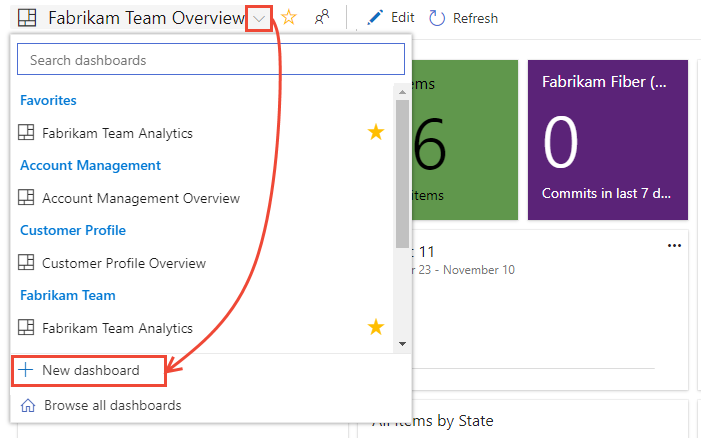The height and width of the screenshot is (438, 701).
Task: Select the Fabrikam Team group heading
Action: click(68, 295)
